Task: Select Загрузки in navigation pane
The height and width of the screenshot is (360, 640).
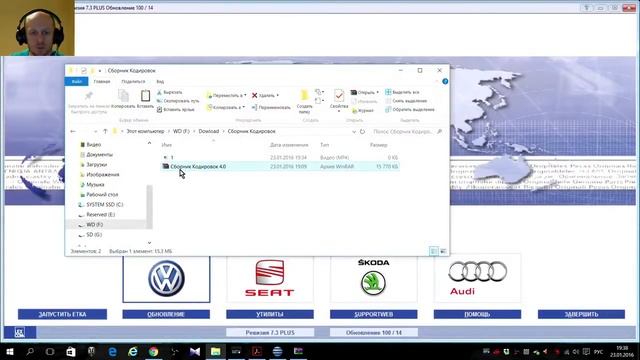Action: 96,164
